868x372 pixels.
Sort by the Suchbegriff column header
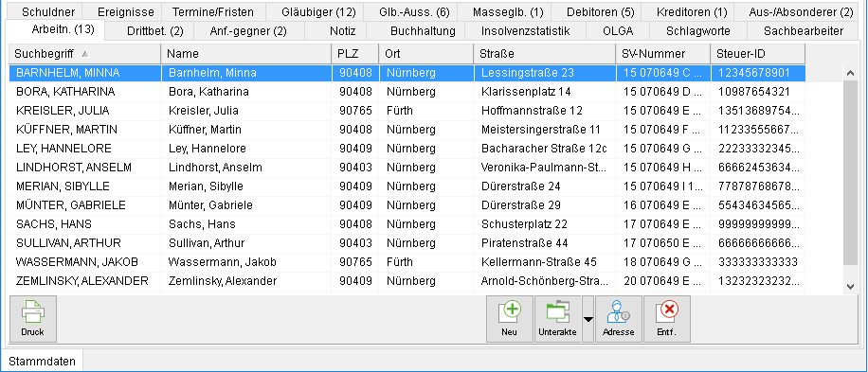pyautogui.click(x=84, y=54)
